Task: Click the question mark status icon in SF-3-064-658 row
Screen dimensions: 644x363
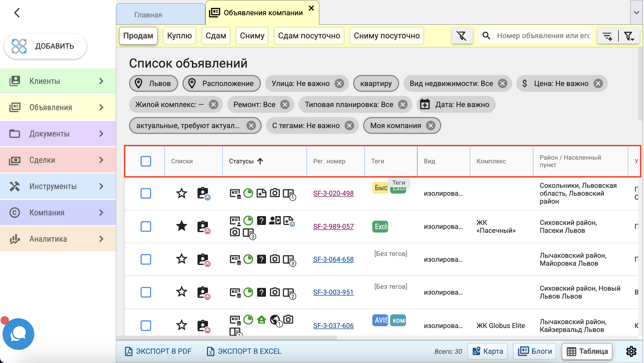Action: coord(261,259)
